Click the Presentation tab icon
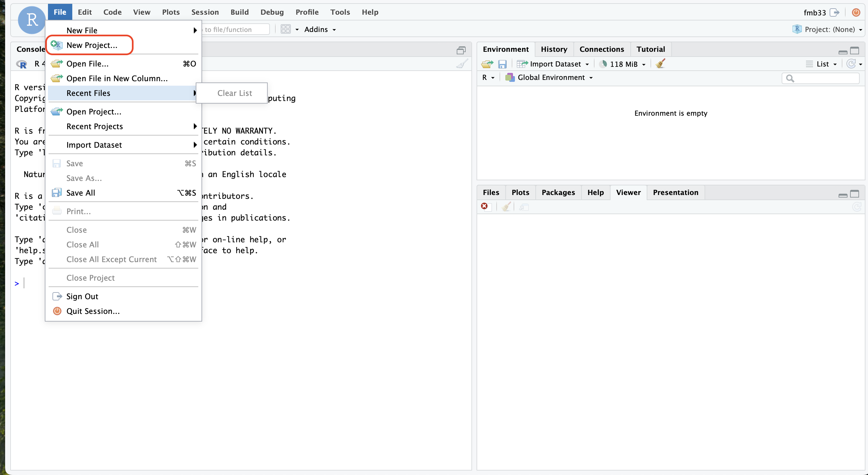 [x=675, y=192]
